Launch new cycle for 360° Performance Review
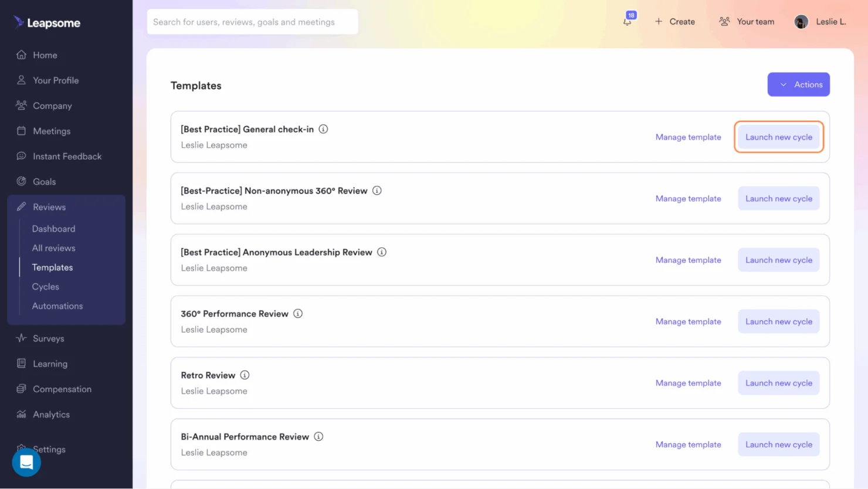The image size is (868, 489). (778, 321)
